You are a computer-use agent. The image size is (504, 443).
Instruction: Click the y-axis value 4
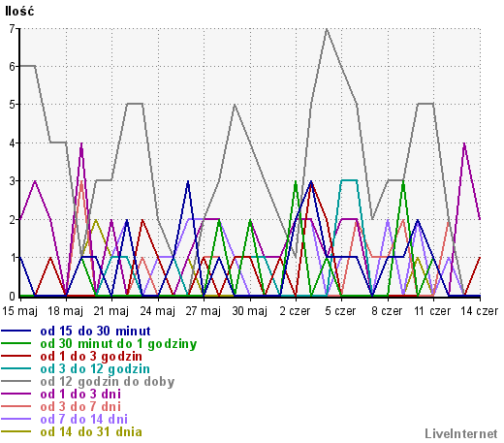(13, 142)
